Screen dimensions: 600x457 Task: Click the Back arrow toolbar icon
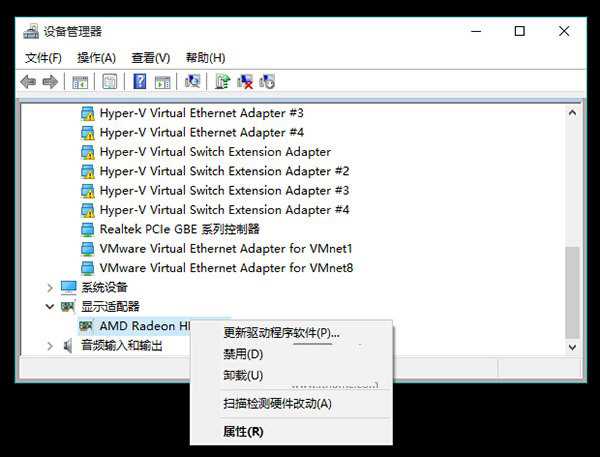click(28, 82)
